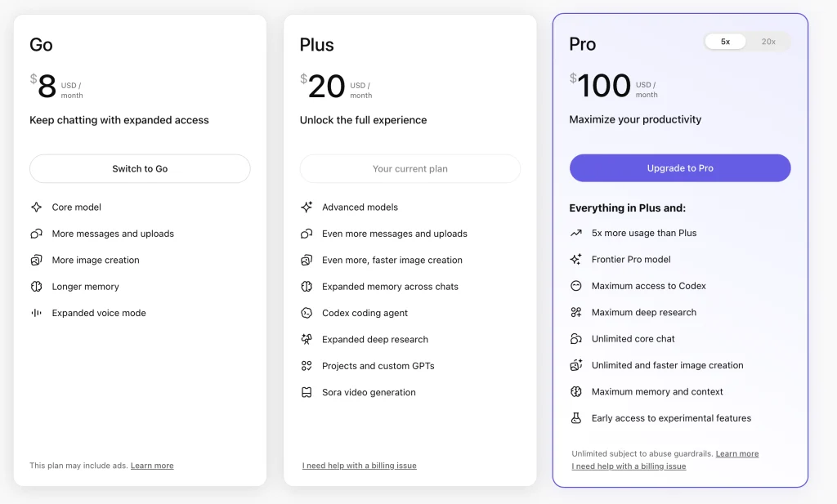Click the Codex coding agent icon
Viewport: 837px width, 504px height.
tap(307, 313)
